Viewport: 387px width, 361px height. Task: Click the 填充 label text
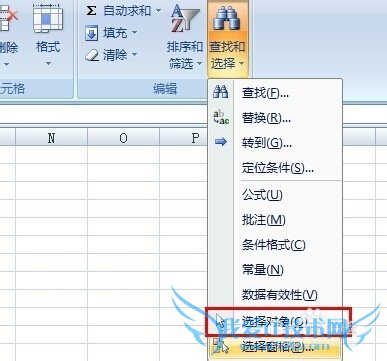point(115,33)
